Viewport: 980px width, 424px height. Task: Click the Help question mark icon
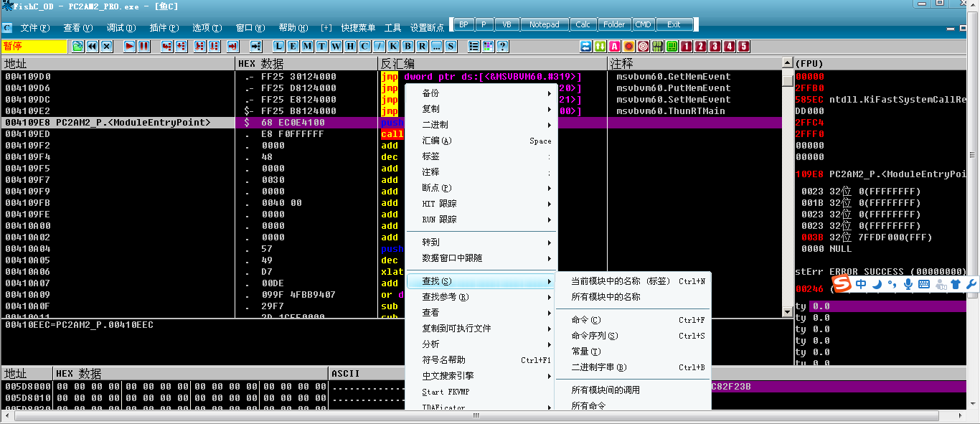click(502, 46)
